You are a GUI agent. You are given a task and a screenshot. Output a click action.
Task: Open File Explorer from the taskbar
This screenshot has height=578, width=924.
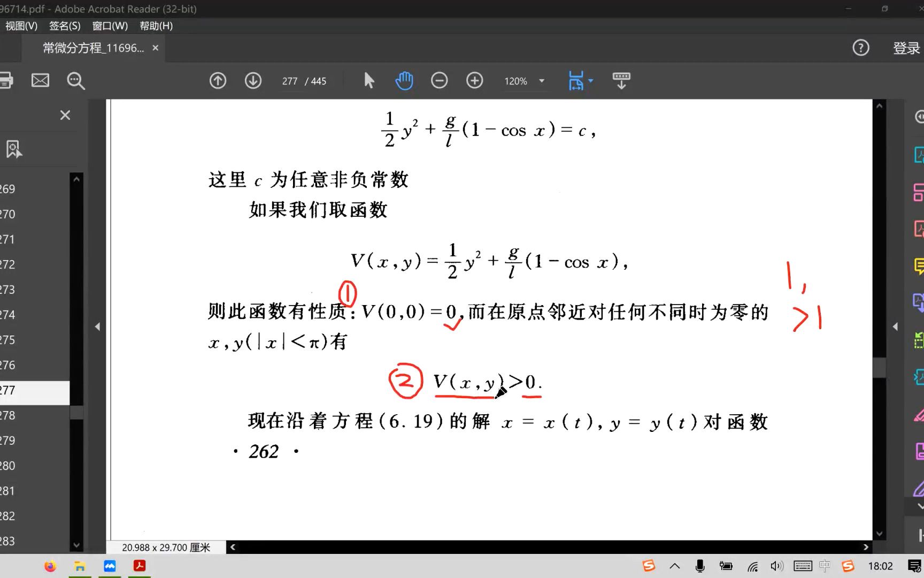pyautogui.click(x=80, y=566)
